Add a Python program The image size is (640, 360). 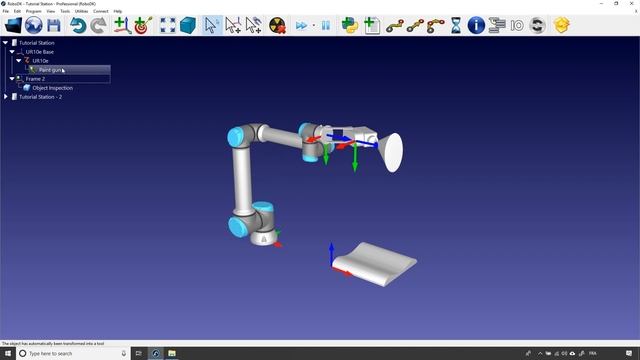[x=350, y=25]
